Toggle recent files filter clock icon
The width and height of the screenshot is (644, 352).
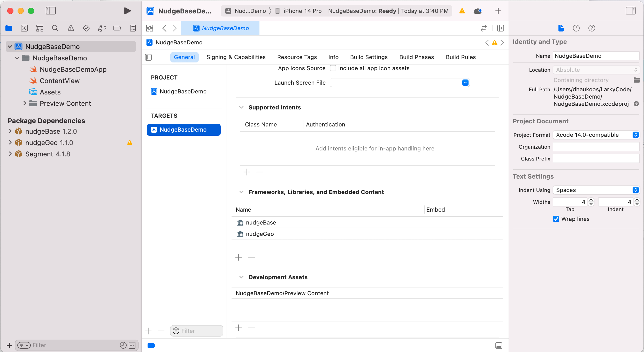(x=123, y=345)
